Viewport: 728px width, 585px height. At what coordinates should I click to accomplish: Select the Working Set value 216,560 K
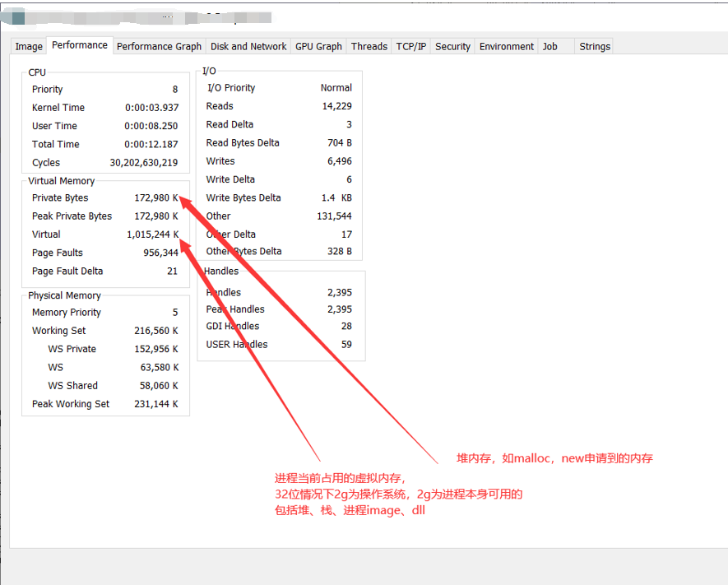pos(156,331)
